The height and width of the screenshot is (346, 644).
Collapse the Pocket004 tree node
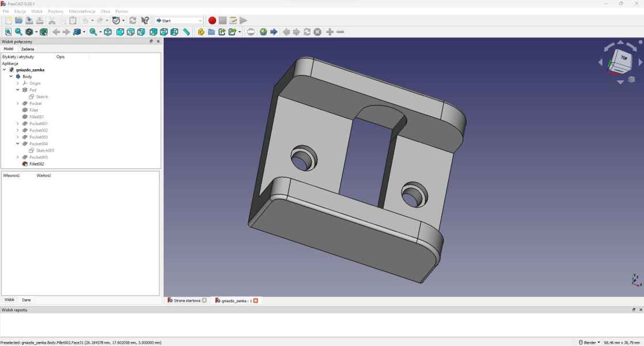pos(18,144)
